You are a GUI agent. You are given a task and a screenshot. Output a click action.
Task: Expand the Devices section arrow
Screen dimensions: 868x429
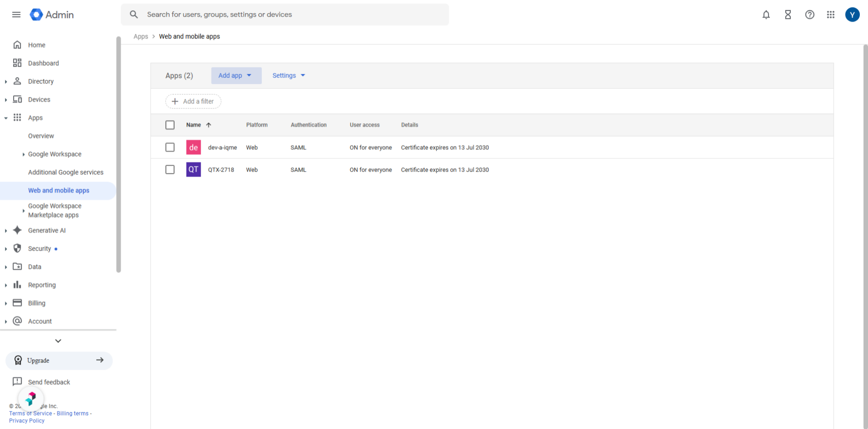click(x=6, y=100)
